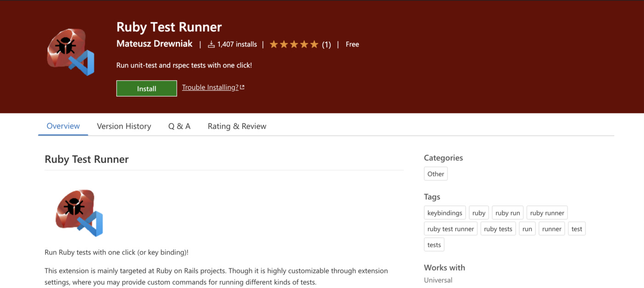Click the Tags heading
Screen dimensions: 644x288
pyautogui.click(x=432, y=197)
